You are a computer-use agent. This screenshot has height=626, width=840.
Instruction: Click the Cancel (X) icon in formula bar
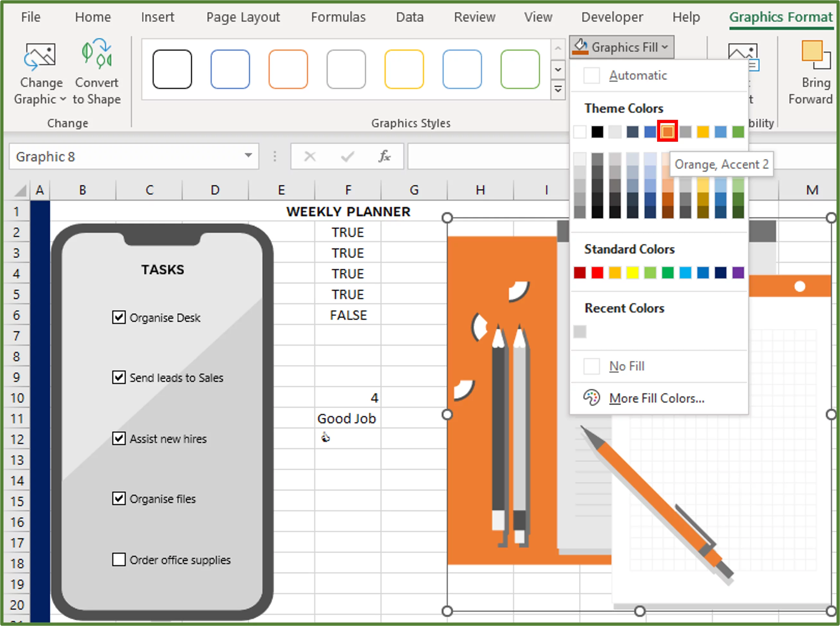pos(310,156)
